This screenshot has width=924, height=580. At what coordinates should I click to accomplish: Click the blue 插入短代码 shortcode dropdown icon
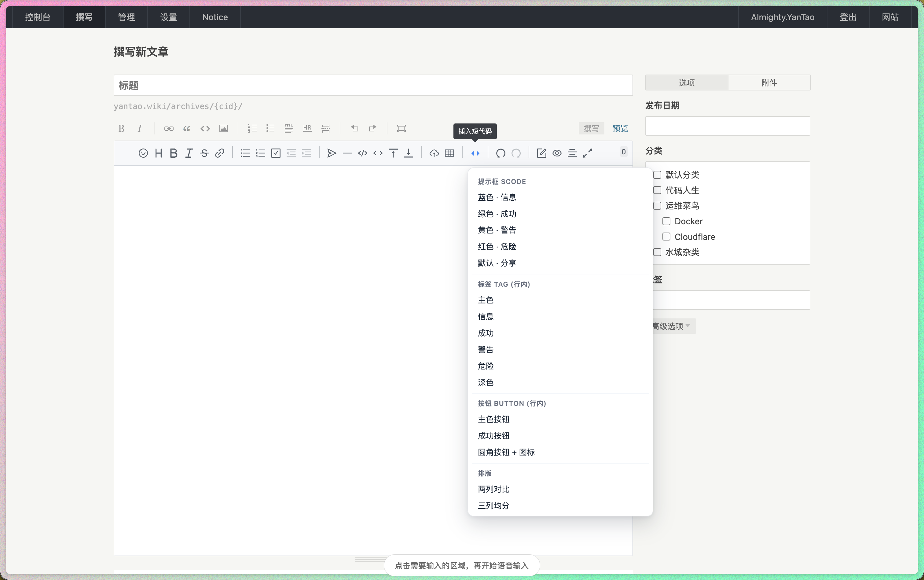(475, 153)
